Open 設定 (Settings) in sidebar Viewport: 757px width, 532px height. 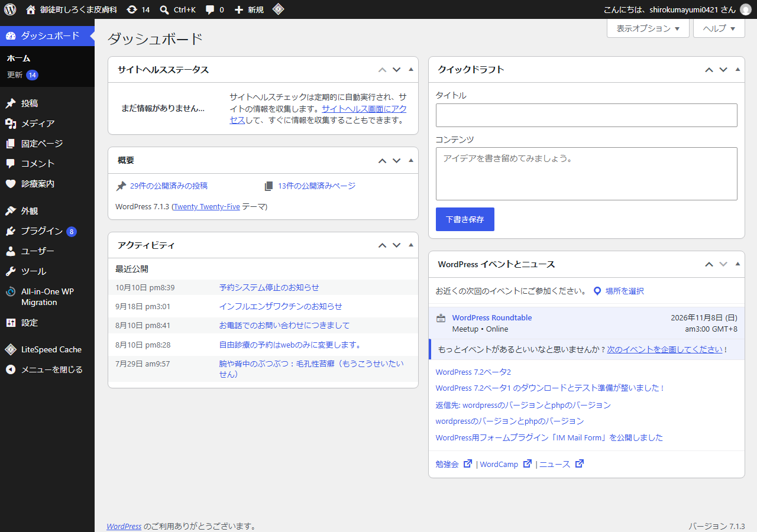(x=47, y=323)
